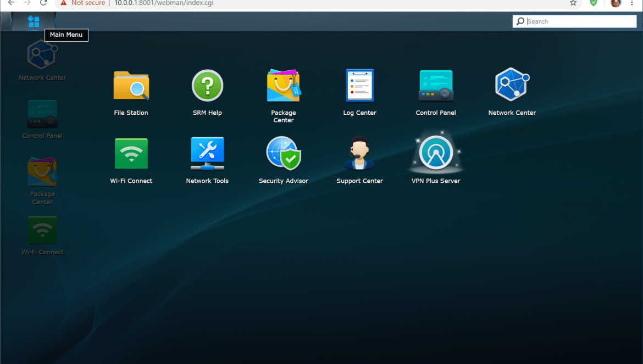Select the dimmed Control Panel desktop shortcut
Screen dimensions: 643x364
coord(42,119)
